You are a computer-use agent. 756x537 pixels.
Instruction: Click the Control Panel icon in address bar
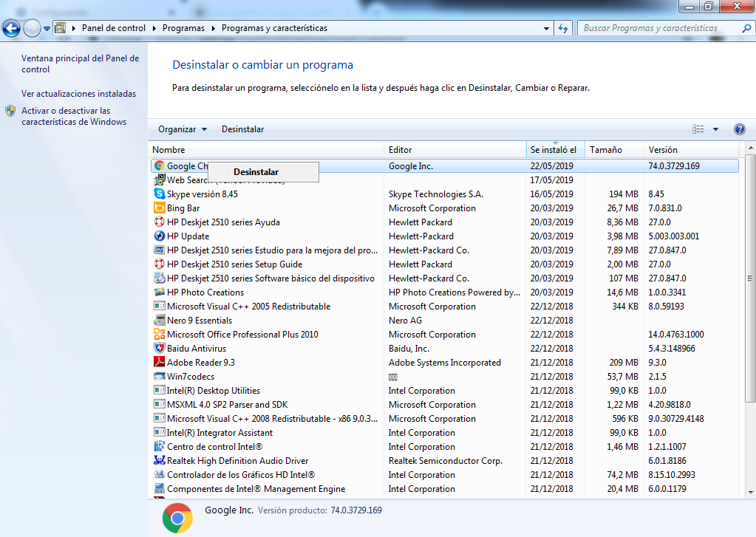pyautogui.click(x=61, y=28)
